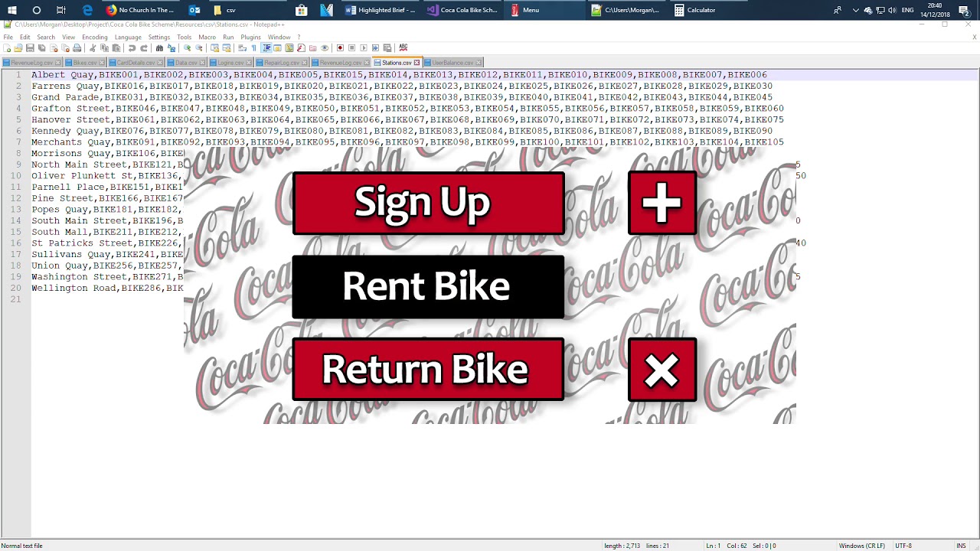
Task: Click the Stop Recording macro icon
Action: (351, 48)
